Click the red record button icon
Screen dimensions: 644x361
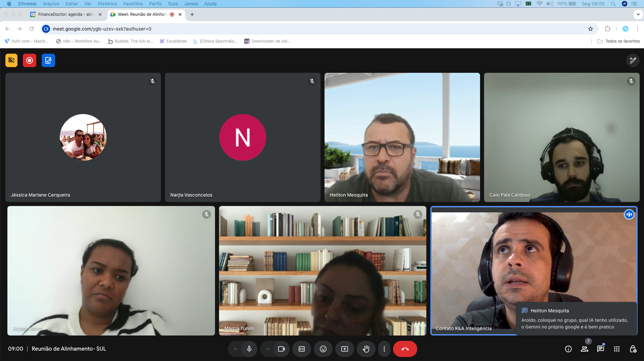coord(30,60)
